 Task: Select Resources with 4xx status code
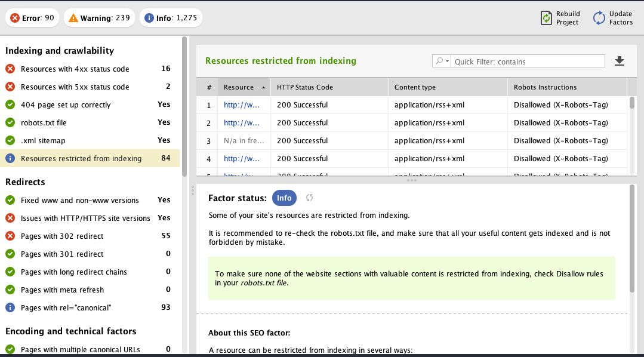(75, 69)
